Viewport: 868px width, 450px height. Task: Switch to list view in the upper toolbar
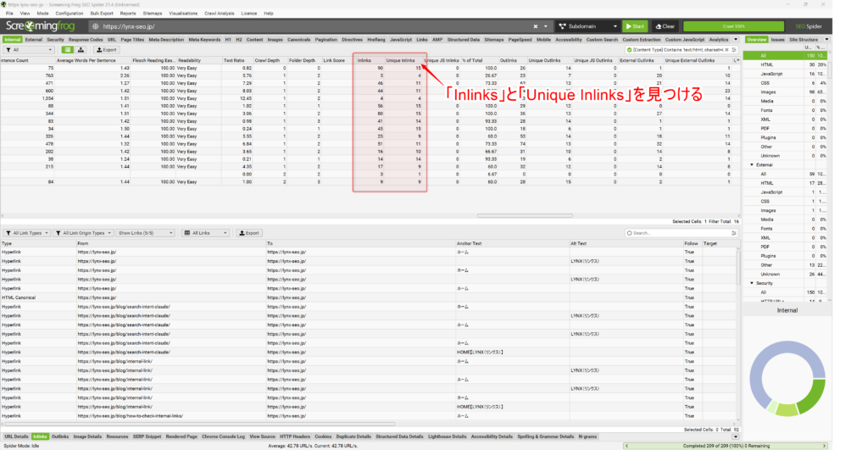click(68, 50)
